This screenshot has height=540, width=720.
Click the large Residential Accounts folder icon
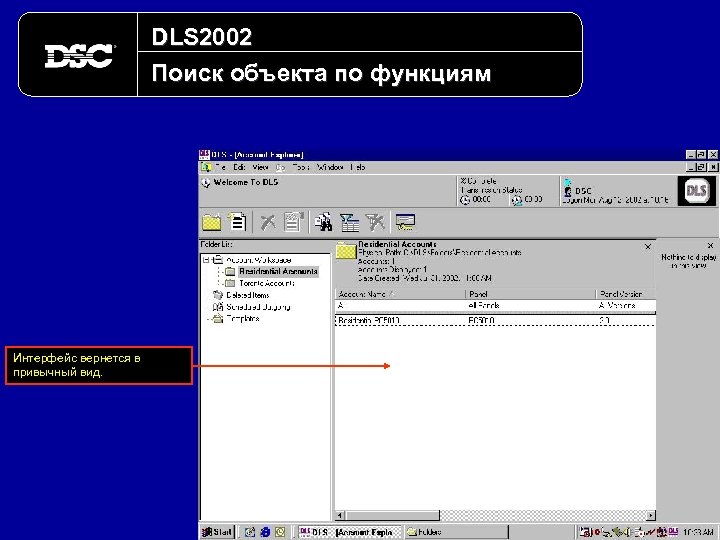(346, 251)
